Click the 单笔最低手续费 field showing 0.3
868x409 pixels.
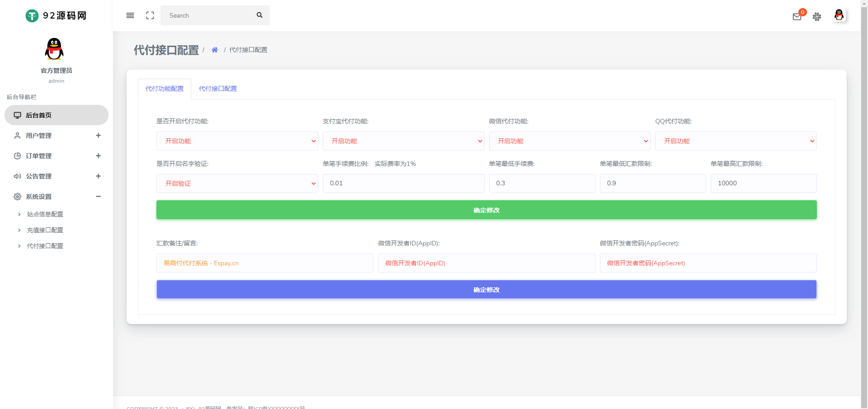(x=542, y=183)
